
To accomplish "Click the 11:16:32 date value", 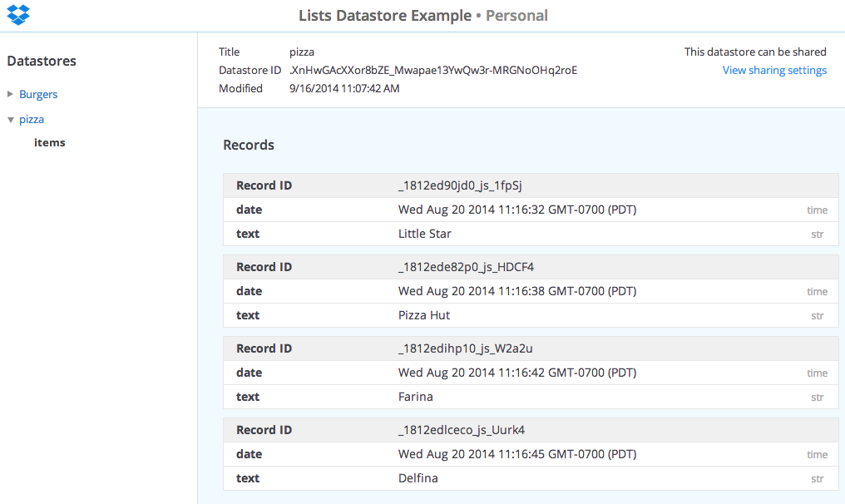I will pos(516,210).
